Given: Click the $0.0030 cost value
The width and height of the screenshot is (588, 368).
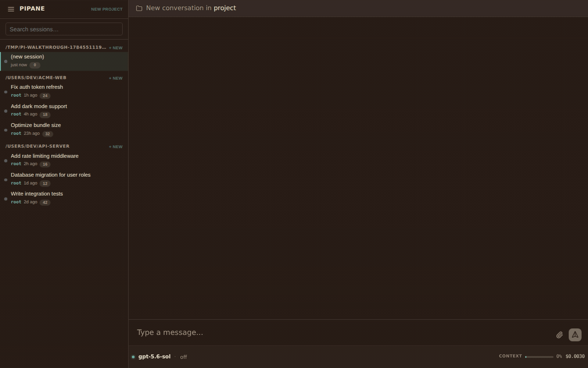Looking at the screenshot, I should click(575, 356).
